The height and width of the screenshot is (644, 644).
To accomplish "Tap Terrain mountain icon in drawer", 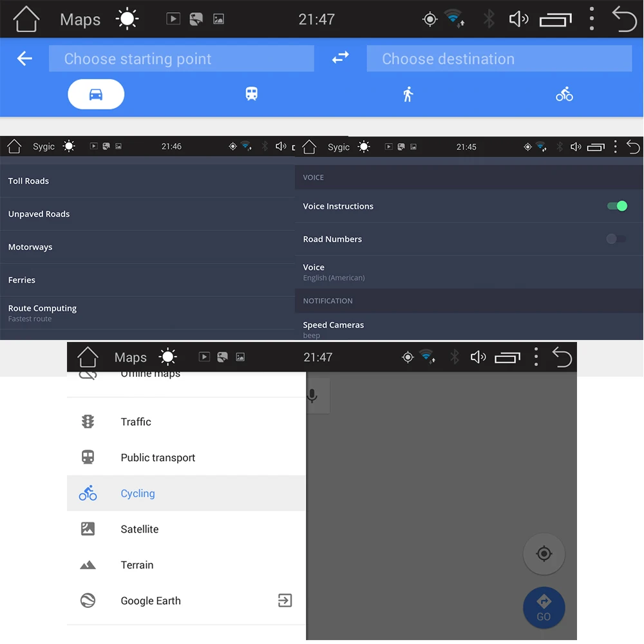I will click(88, 565).
